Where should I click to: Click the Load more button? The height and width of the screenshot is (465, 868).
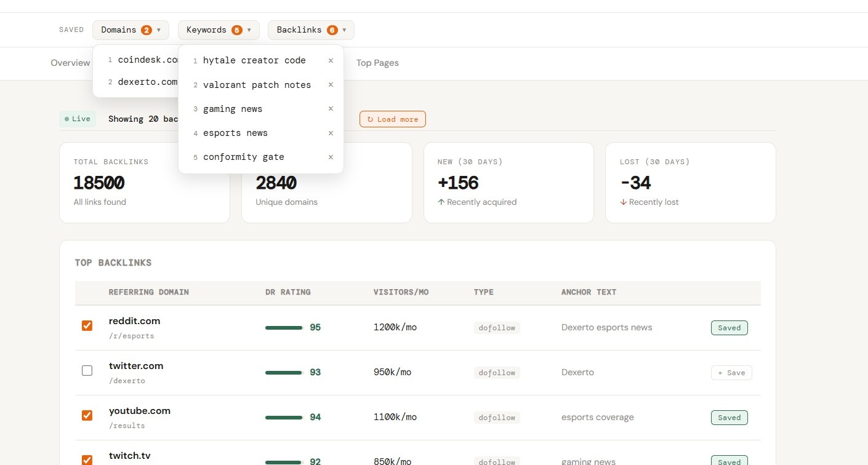click(x=393, y=119)
